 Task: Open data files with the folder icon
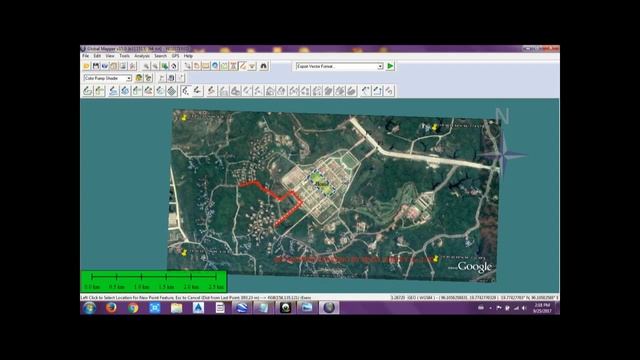[87, 66]
